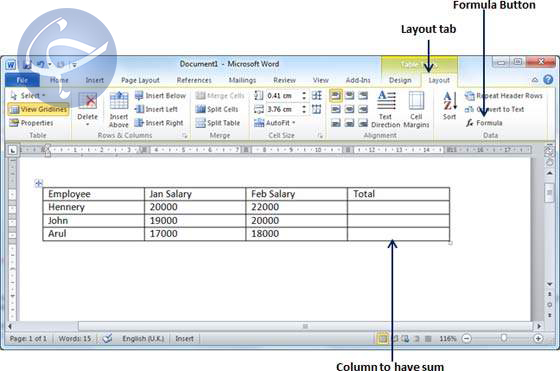Click the Align Bottom Right icon
Image resolution: width=560 pixels, height=371 pixels.
coord(363,123)
